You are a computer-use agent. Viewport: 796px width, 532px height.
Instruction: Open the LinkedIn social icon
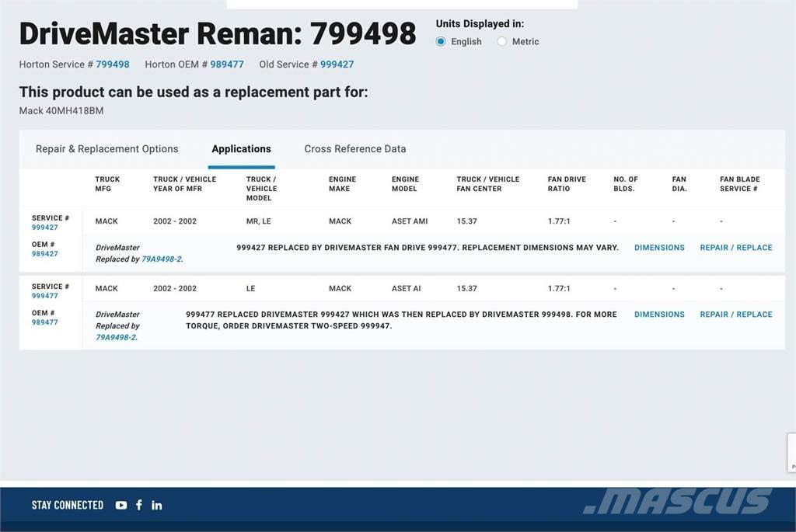click(x=157, y=505)
